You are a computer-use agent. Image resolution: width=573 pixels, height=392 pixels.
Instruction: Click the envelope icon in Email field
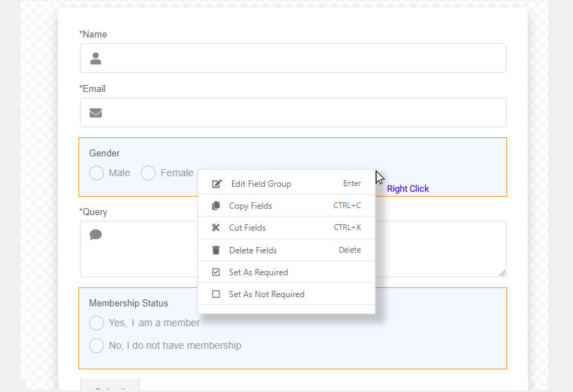click(95, 113)
